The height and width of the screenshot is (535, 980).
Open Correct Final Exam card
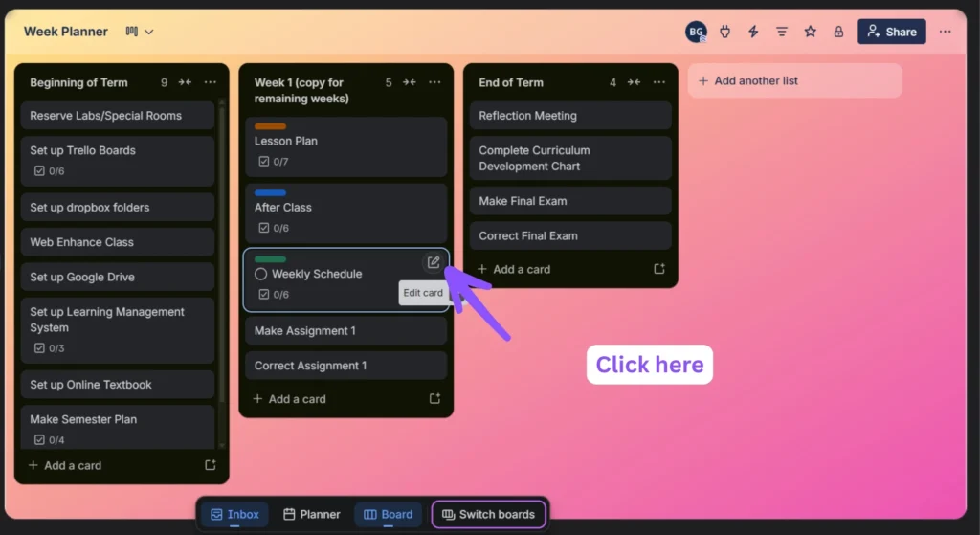tap(570, 236)
